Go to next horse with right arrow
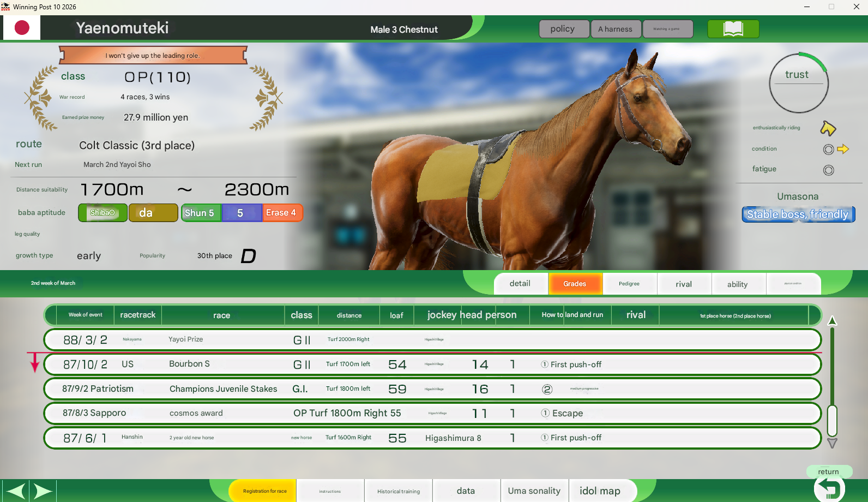868x502 pixels. click(43, 491)
